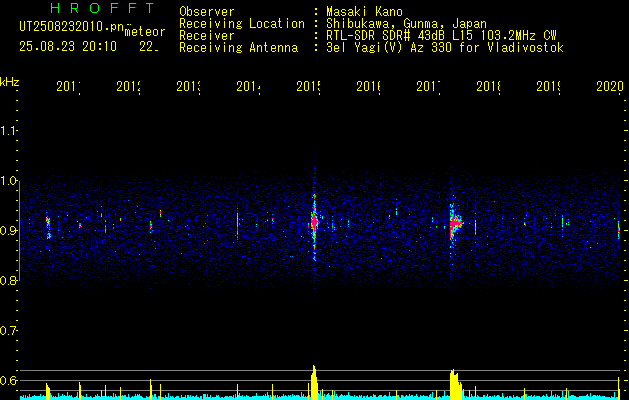629x400 pixels.
Task: Click the vertical echo line at 2014
Action: click(x=237, y=223)
